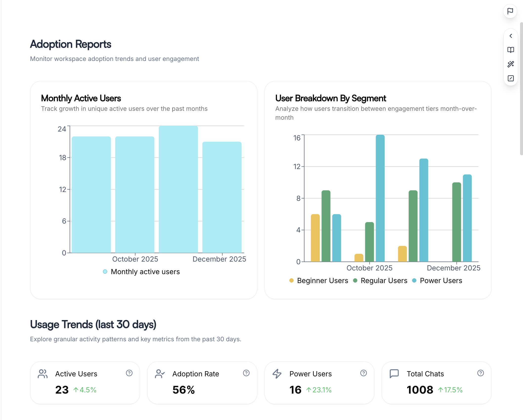Click the magic wand icon
This screenshot has width=523, height=420.
click(511, 64)
